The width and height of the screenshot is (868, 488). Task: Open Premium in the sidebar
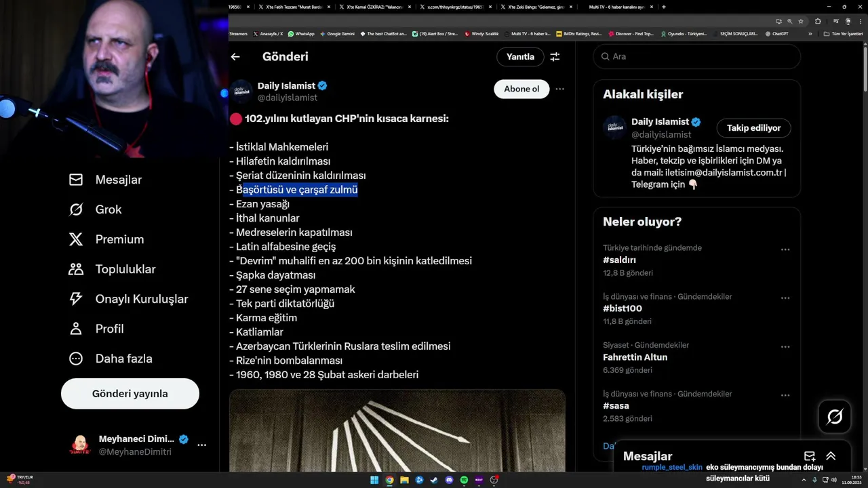pyautogui.click(x=106, y=239)
